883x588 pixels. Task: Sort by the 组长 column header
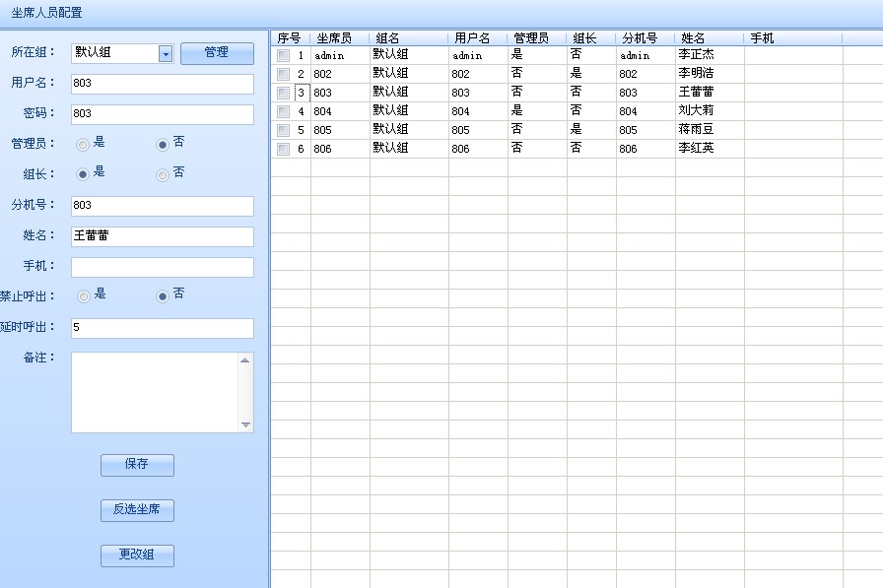(591, 38)
